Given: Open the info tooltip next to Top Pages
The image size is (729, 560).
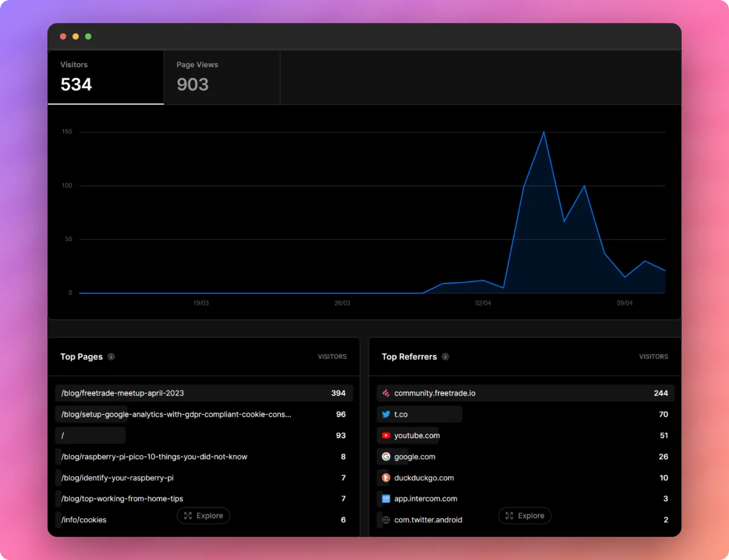Looking at the screenshot, I should click(x=111, y=357).
